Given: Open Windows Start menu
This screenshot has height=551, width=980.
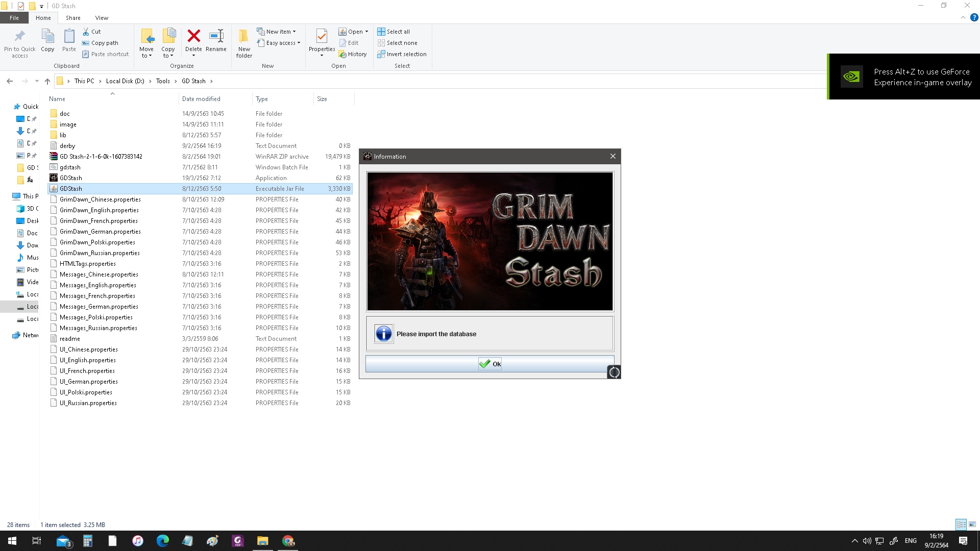Looking at the screenshot, I should (12, 541).
